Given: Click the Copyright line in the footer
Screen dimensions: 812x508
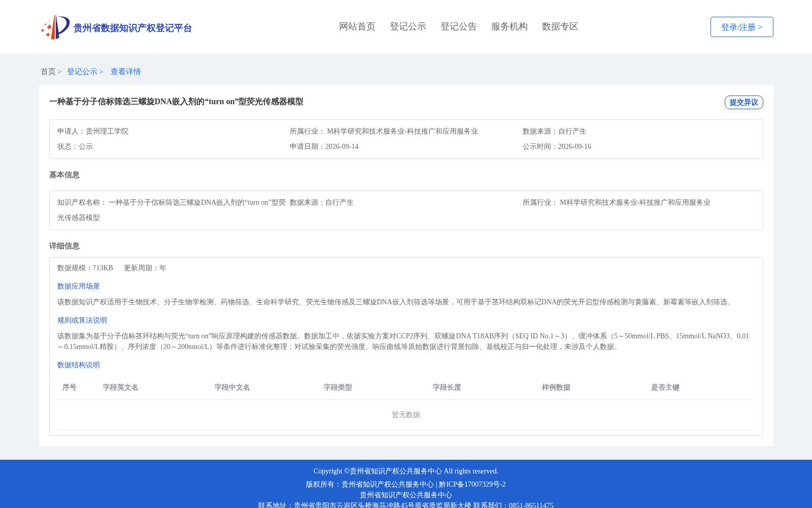Looking at the screenshot, I should tap(406, 471).
